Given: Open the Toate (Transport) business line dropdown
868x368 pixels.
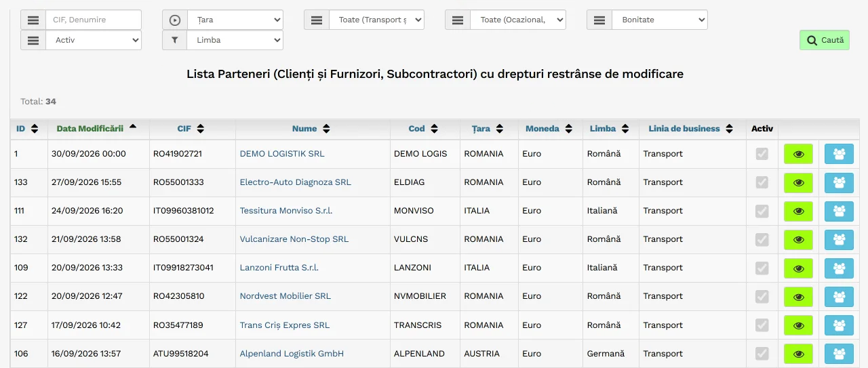Looking at the screenshot, I should tap(377, 20).
